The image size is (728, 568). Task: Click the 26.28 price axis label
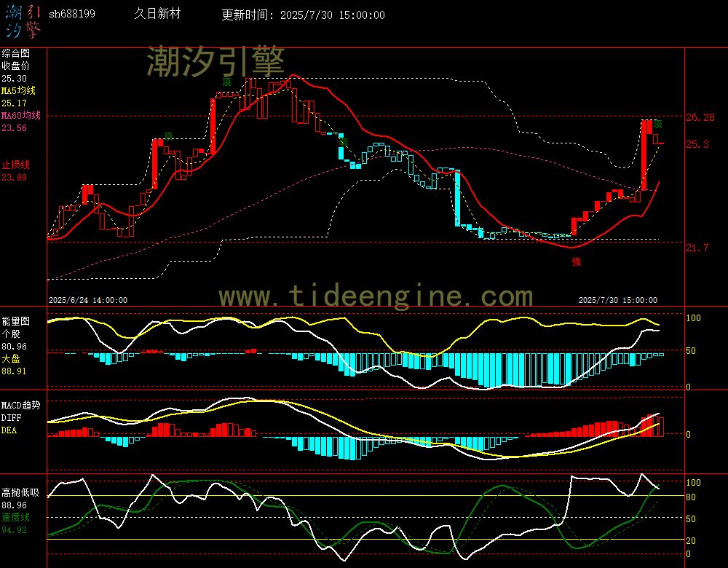click(x=700, y=117)
